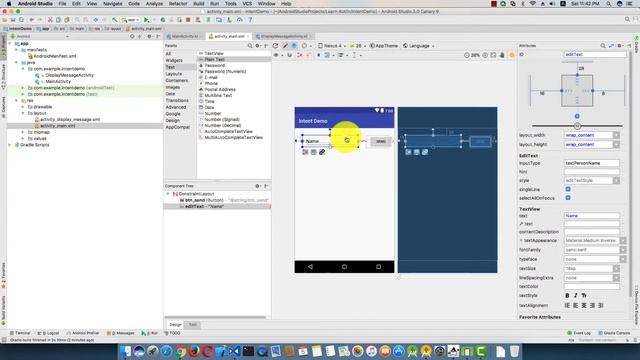Click the Debug app bug icon
This screenshot has width=640, height=360.
point(163,20)
